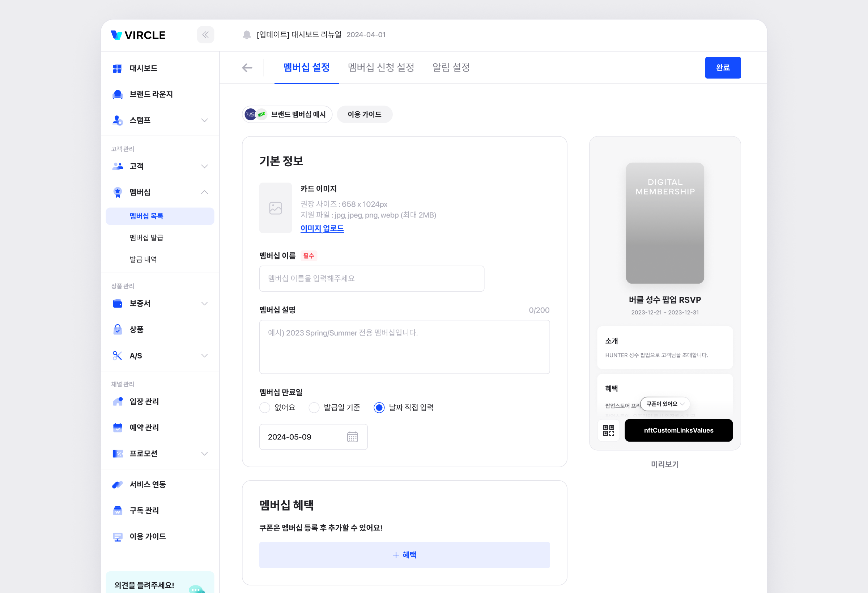Click the card image placeholder icon
The height and width of the screenshot is (593, 868).
point(275,208)
